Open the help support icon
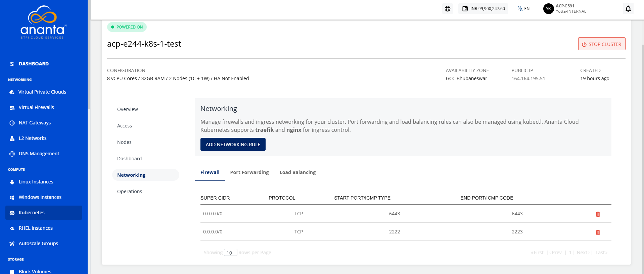644x274 pixels. 448,9
